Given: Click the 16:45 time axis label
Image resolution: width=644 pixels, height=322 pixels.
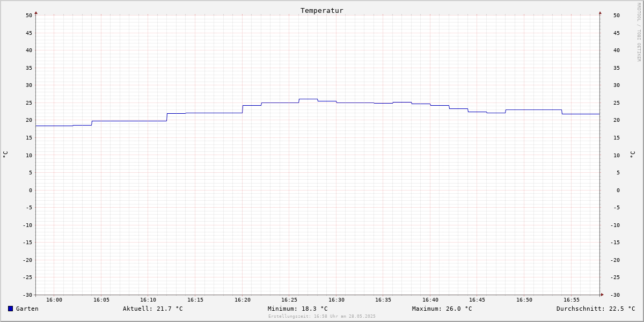Looking at the screenshot, I should point(478,299).
